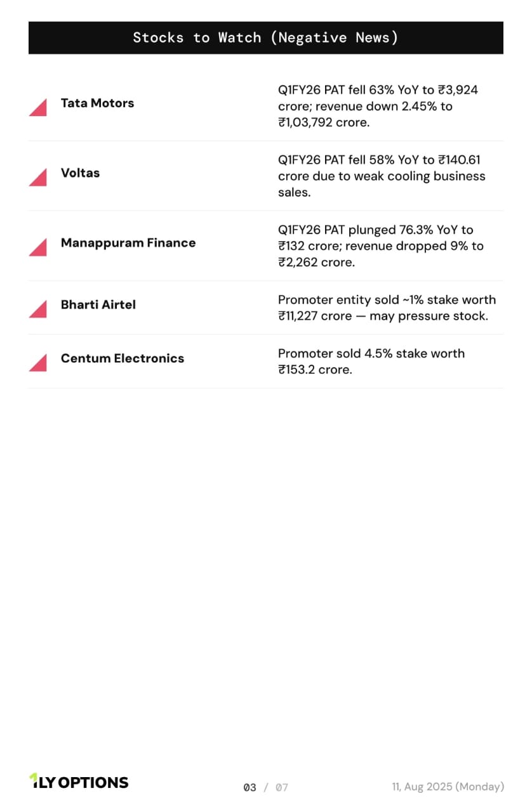
Task: Click the 1LY OPTIONS logo
Action: (79, 782)
